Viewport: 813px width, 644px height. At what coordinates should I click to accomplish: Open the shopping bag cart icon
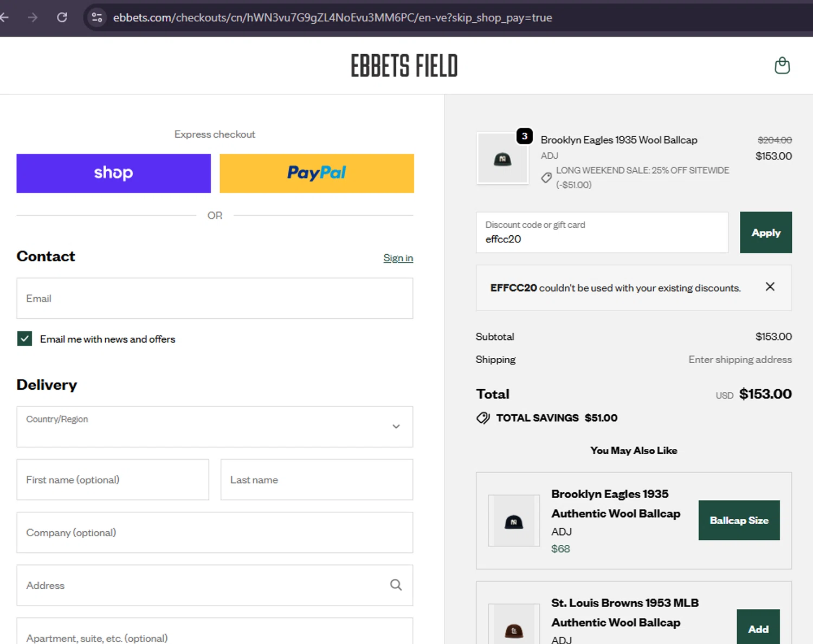[782, 66]
